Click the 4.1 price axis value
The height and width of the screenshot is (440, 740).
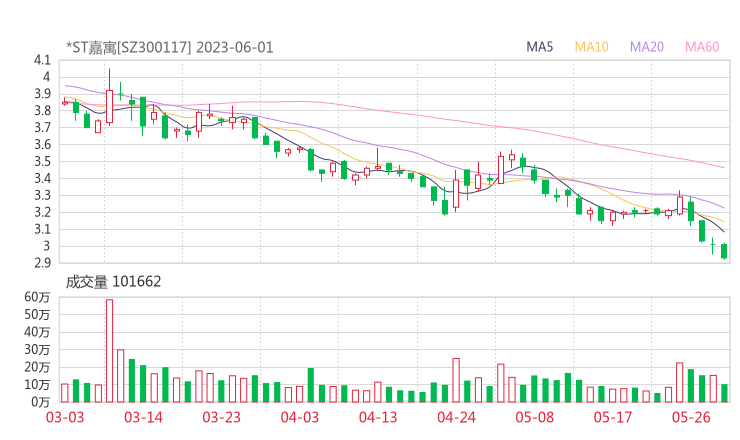[x=42, y=60]
